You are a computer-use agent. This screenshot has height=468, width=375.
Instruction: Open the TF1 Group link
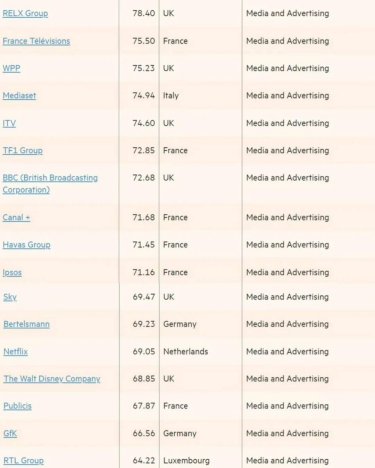23,151
